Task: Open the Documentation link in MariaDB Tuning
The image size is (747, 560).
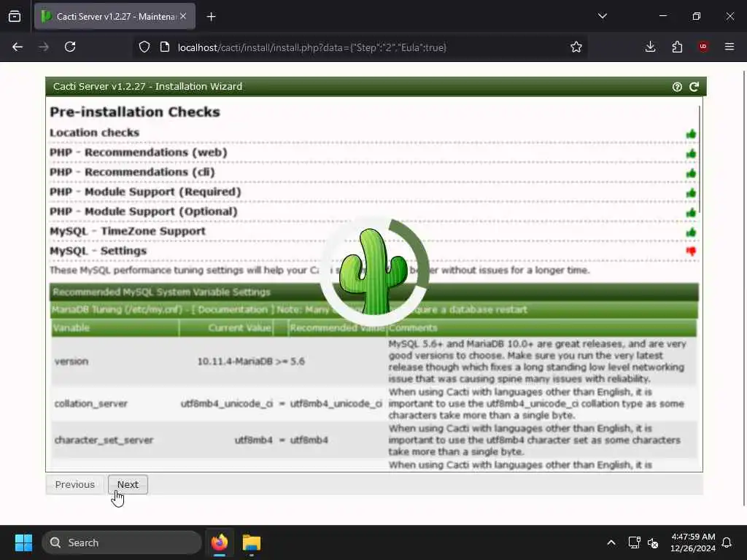Action: click(233, 309)
